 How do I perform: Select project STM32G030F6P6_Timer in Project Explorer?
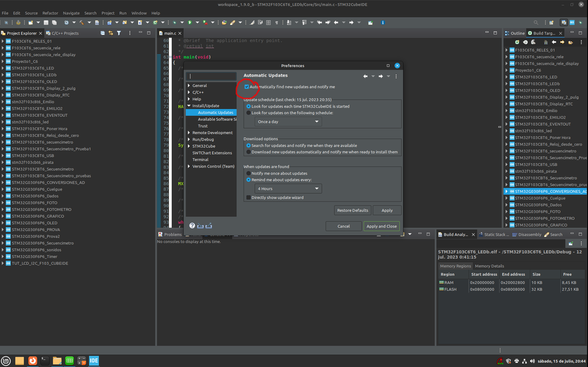(x=34, y=257)
